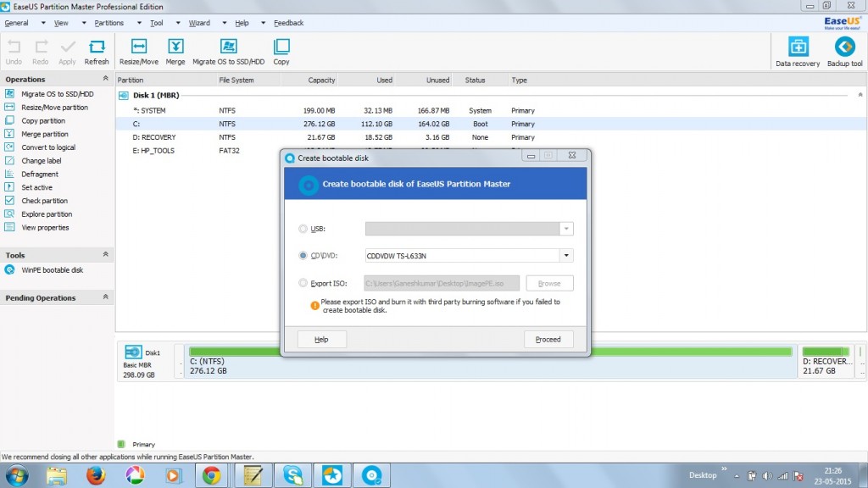Viewport: 868px width, 488px height.
Task: Open the General menu
Action: click(17, 23)
